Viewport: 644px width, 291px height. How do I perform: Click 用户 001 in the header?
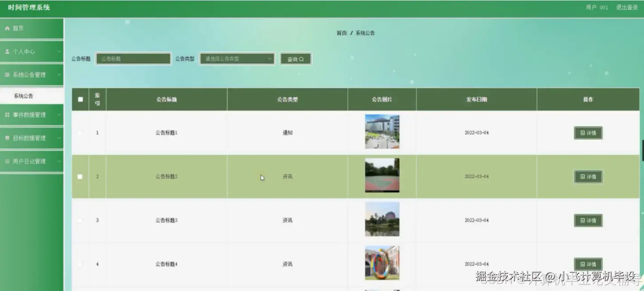pos(597,8)
